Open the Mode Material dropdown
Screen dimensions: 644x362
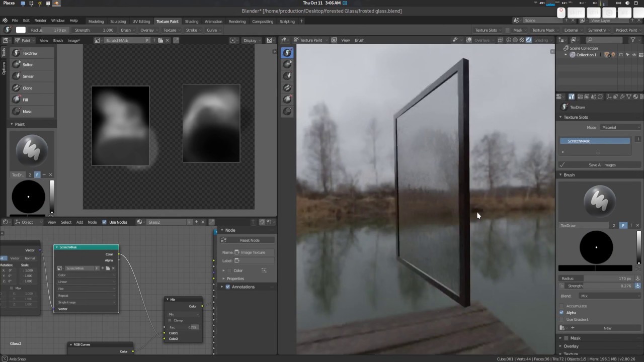[620, 127]
